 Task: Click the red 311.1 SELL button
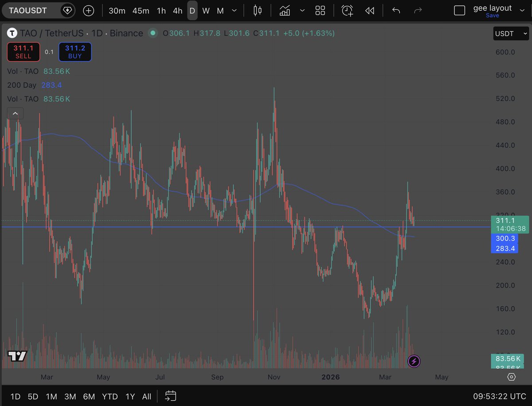tap(23, 52)
